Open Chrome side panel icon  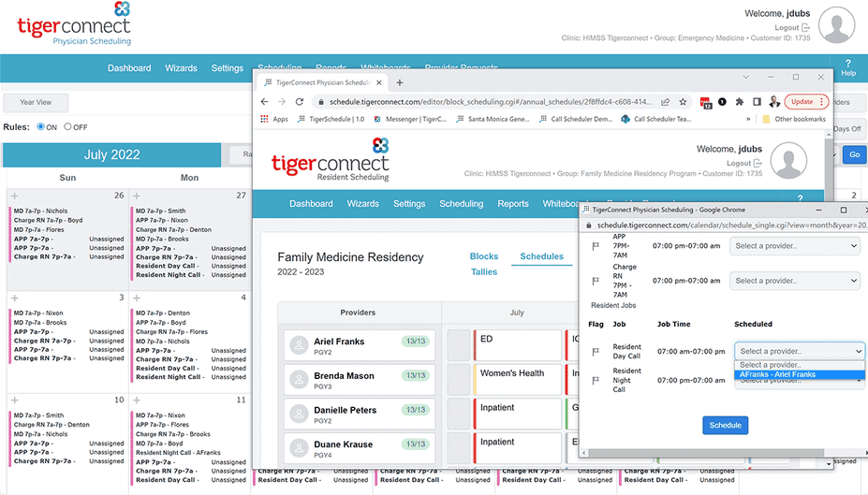[757, 102]
